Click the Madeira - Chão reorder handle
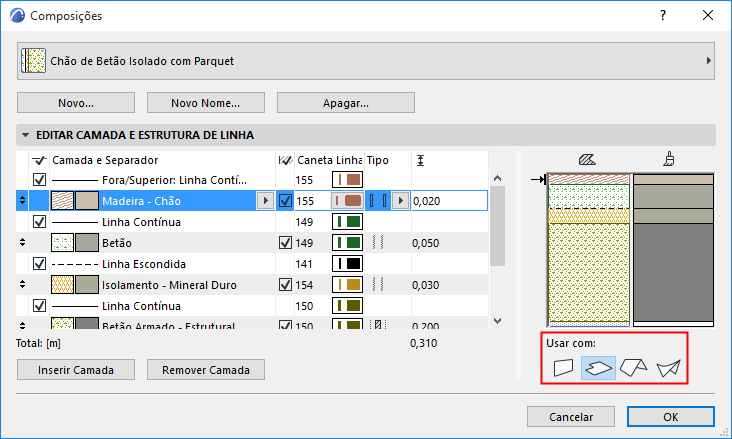Screen dimensions: 732x439 click(22, 201)
